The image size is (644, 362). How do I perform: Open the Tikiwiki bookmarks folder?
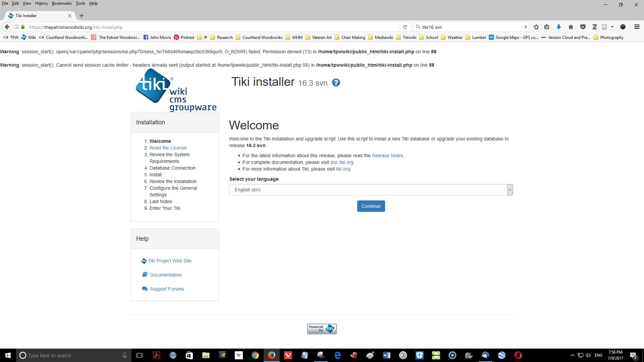pyautogui.click(x=406, y=38)
